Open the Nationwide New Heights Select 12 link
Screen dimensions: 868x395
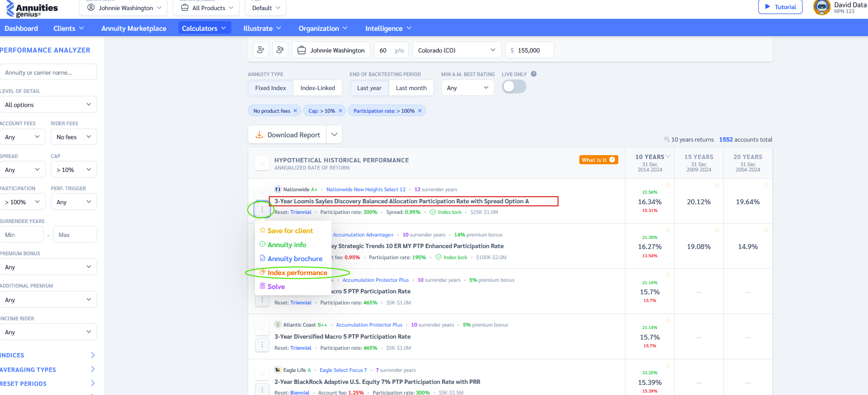[x=366, y=189]
